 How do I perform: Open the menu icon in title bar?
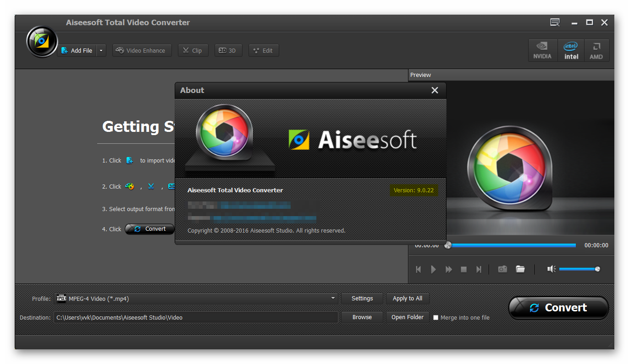(x=555, y=22)
